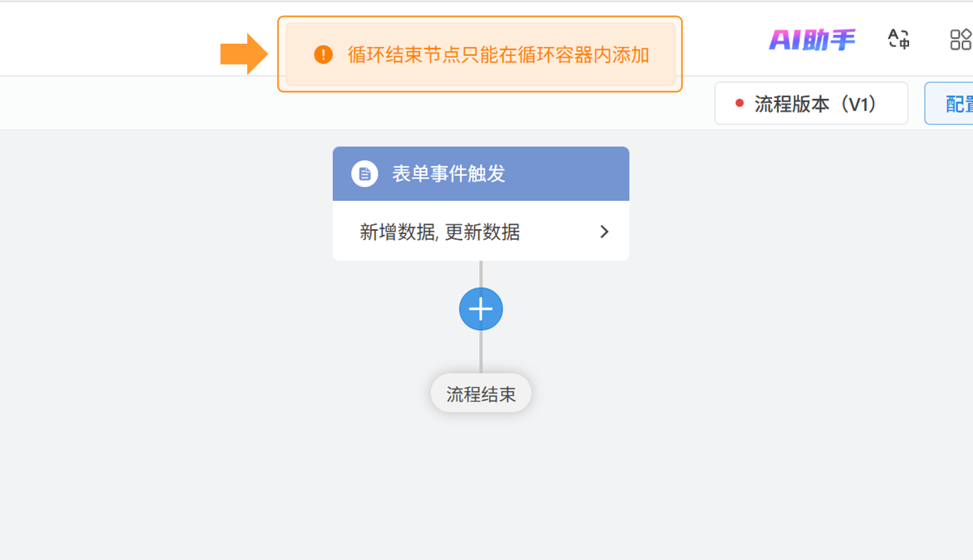Image resolution: width=973 pixels, height=560 pixels.
Task: Switch to the 配置 tab
Action: pos(958,104)
